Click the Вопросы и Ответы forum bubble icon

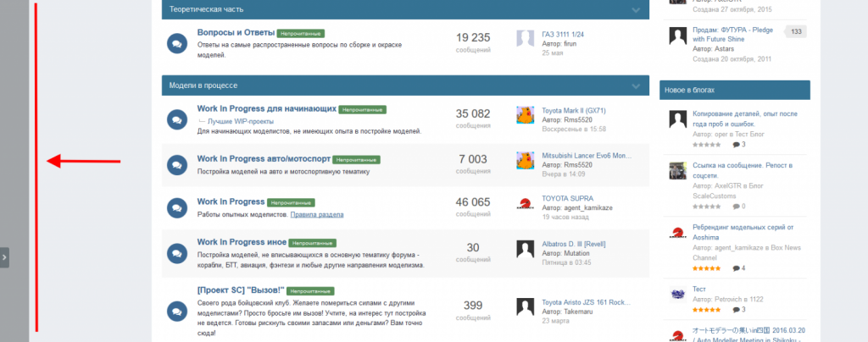point(176,44)
